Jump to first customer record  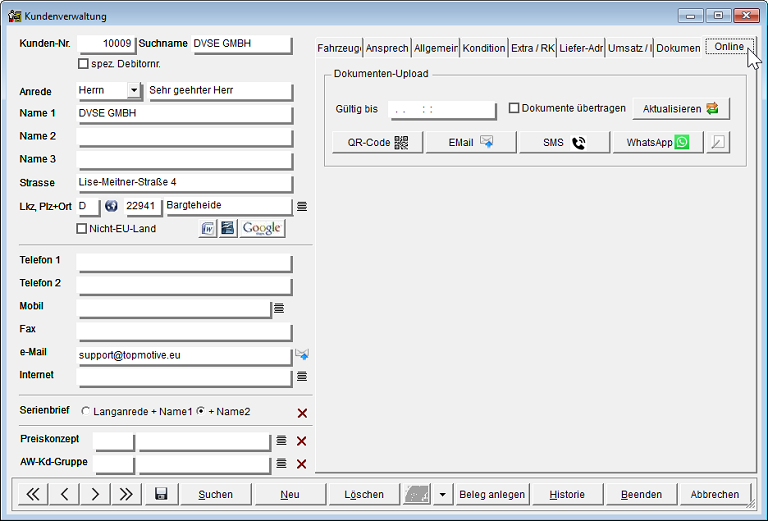click(33, 494)
